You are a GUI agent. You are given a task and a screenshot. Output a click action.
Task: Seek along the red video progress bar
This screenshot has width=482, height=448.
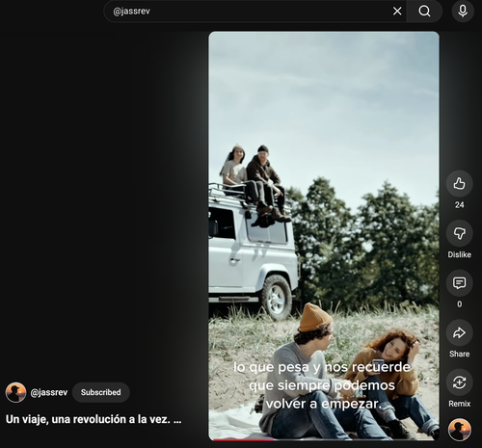point(324,439)
